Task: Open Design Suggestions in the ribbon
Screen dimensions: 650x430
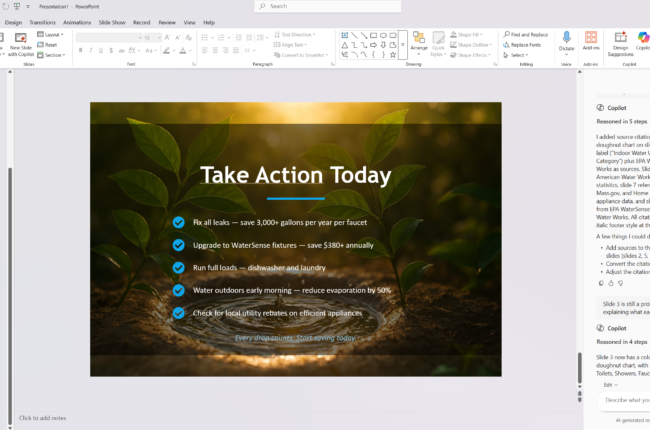Action: [621, 39]
